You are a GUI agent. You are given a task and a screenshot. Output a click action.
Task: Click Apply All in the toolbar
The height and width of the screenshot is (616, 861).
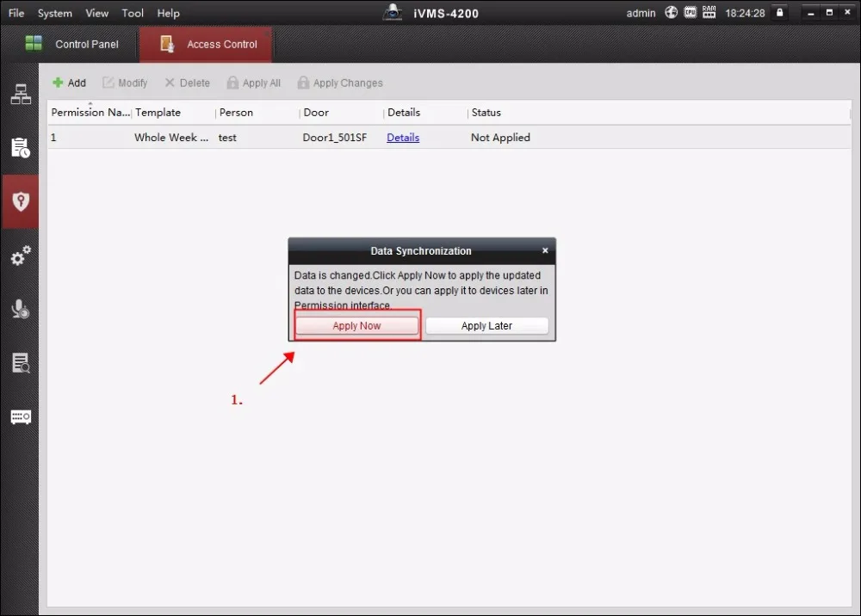click(x=254, y=83)
